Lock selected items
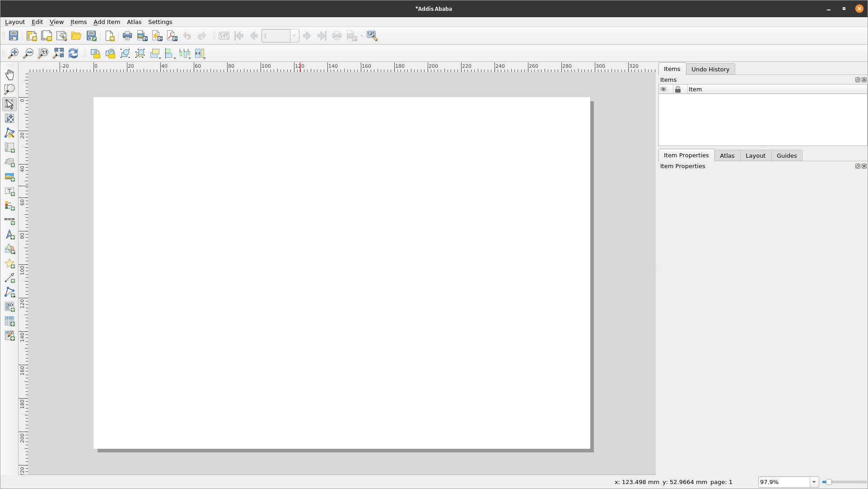 click(x=95, y=53)
